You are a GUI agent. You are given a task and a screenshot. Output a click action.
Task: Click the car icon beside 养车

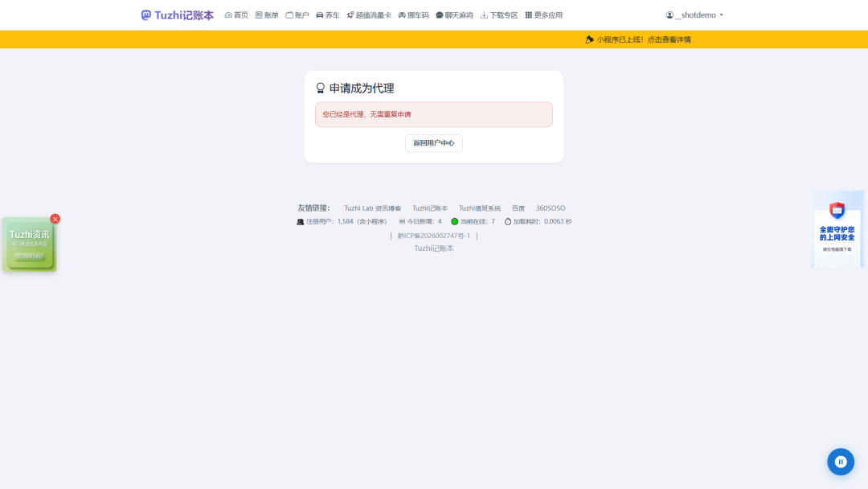(x=319, y=15)
